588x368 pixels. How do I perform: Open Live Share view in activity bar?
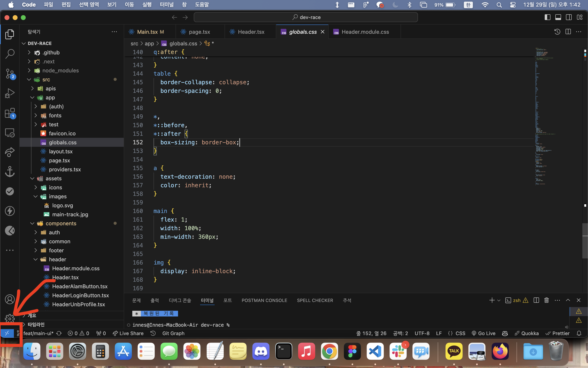10,152
